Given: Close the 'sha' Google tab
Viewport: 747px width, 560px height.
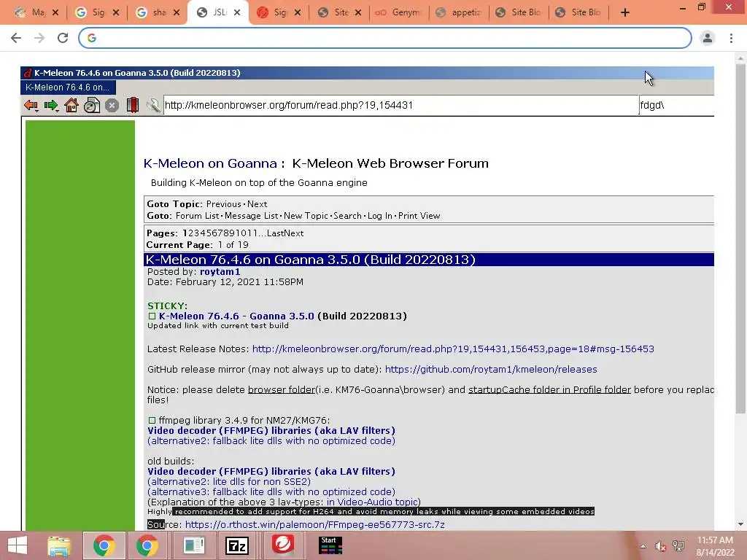Looking at the screenshot, I should coord(177,13).
